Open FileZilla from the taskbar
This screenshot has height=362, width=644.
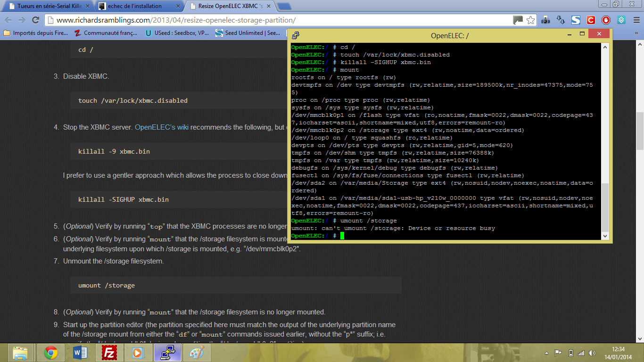(x=109, y=353)
